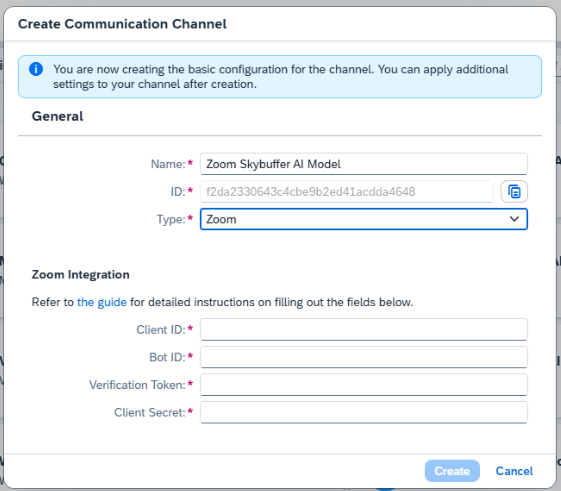Open the Type combo box showing Zoom

(x=364, y=219)
